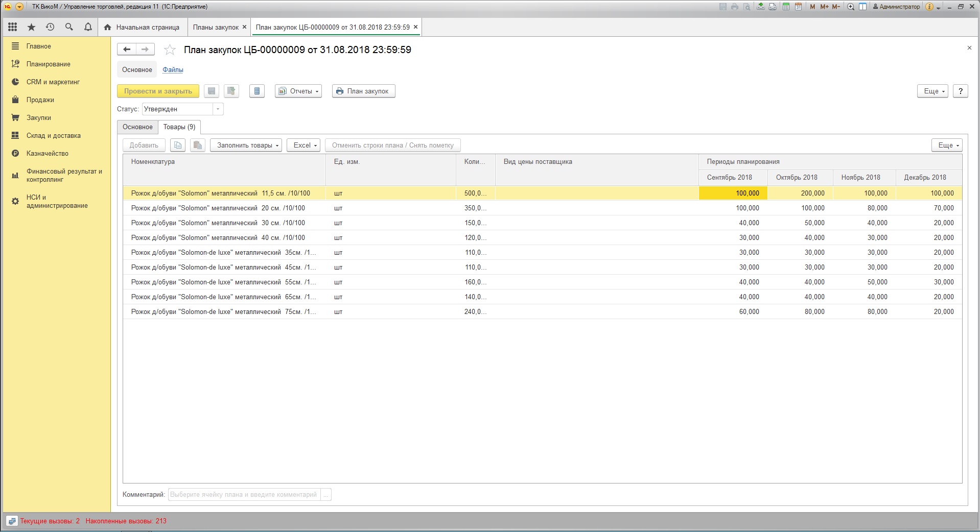
Task: Click the notifications bell icon
Action: (x=88, y=27)
